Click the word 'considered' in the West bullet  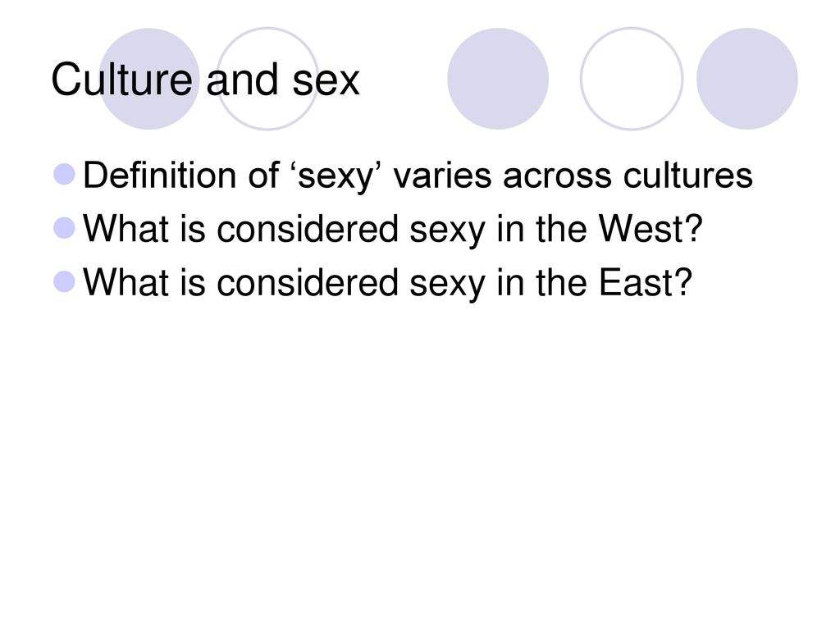tap(308, 228)
